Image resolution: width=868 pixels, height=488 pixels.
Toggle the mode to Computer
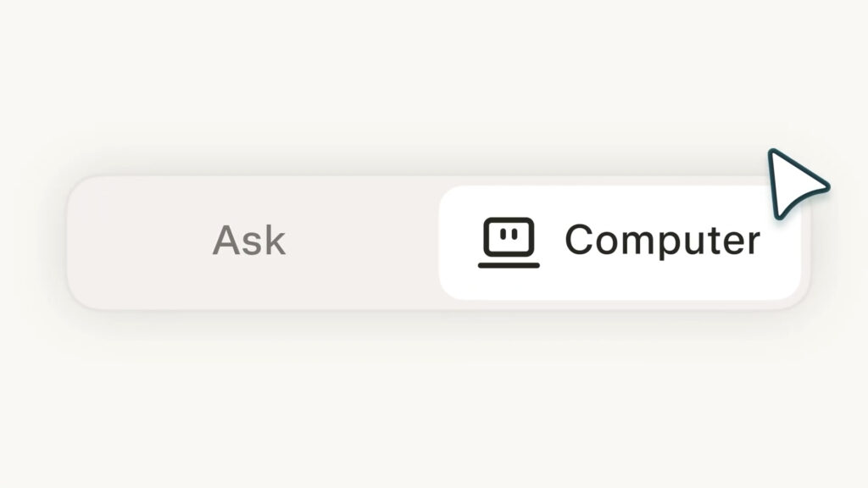pos(619,241)
